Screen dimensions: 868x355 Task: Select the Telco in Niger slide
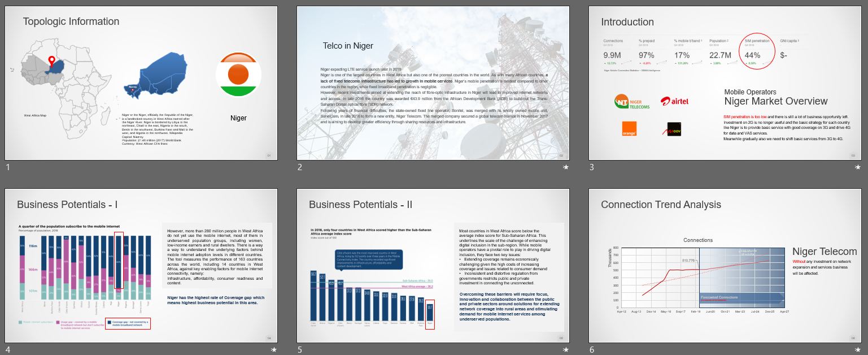[433, 83]
